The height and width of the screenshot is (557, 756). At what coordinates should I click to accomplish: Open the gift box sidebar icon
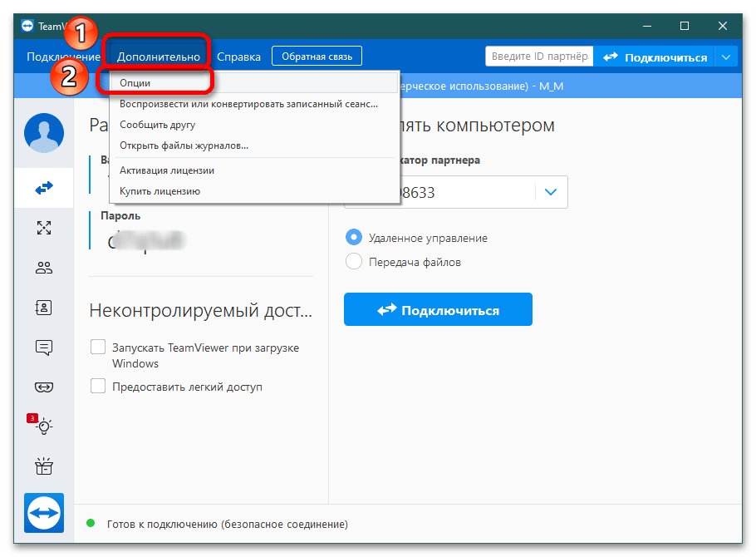(x=44, y=466)
